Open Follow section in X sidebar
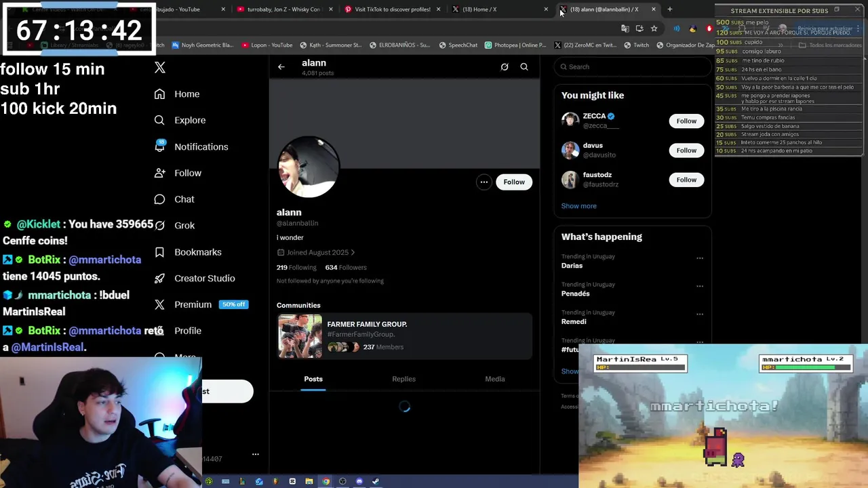Image resolution: width=868 pixels, height=488 pixels. click(178, 173)
